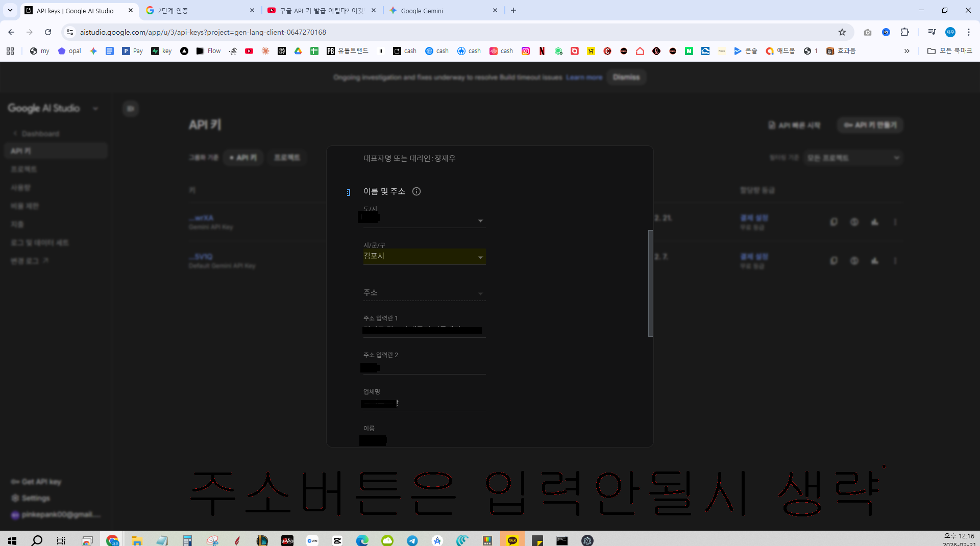Image resolution: width=980 pixels, height=546 pixels.
Task: Show hidden bookmarks via the chevron overflow
Action: pyautogui.click(x=907, y=51)
